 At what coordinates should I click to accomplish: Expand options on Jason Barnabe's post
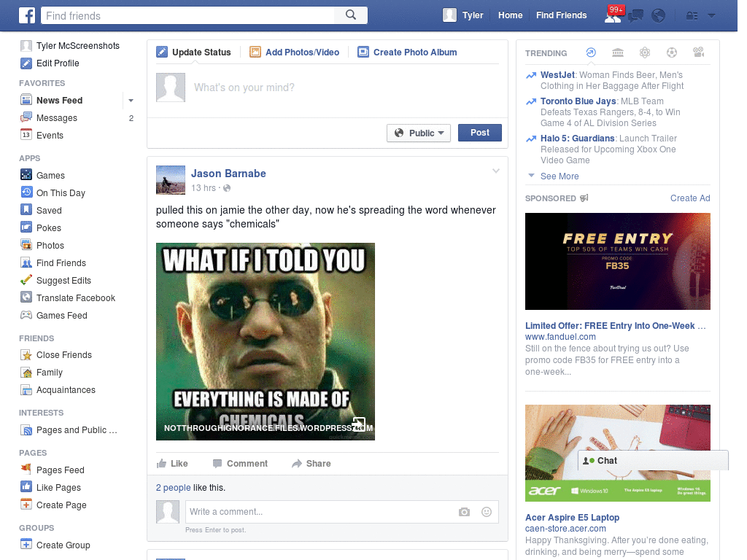496,170
